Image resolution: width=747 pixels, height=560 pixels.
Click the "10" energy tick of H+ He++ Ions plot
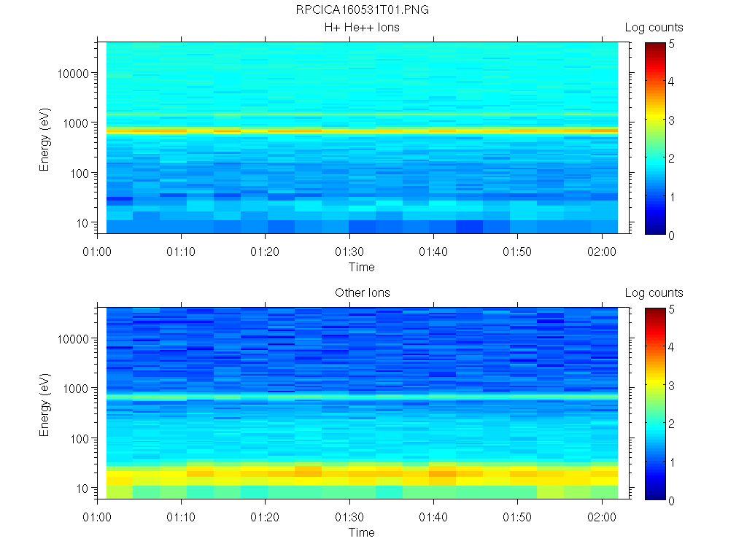[x=82, y=223]
